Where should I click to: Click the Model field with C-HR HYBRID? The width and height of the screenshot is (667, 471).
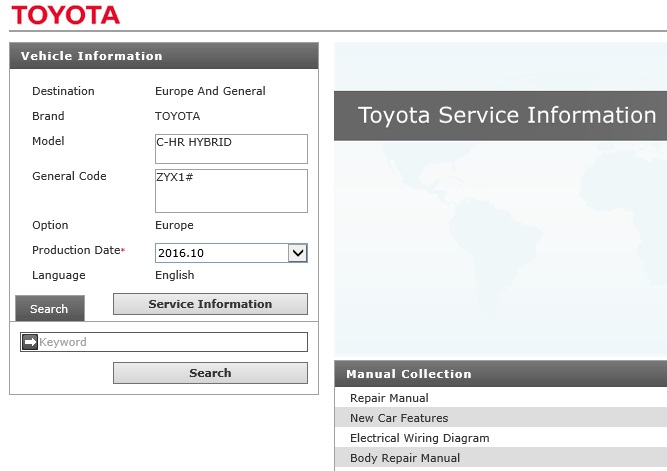coord(231,149)
